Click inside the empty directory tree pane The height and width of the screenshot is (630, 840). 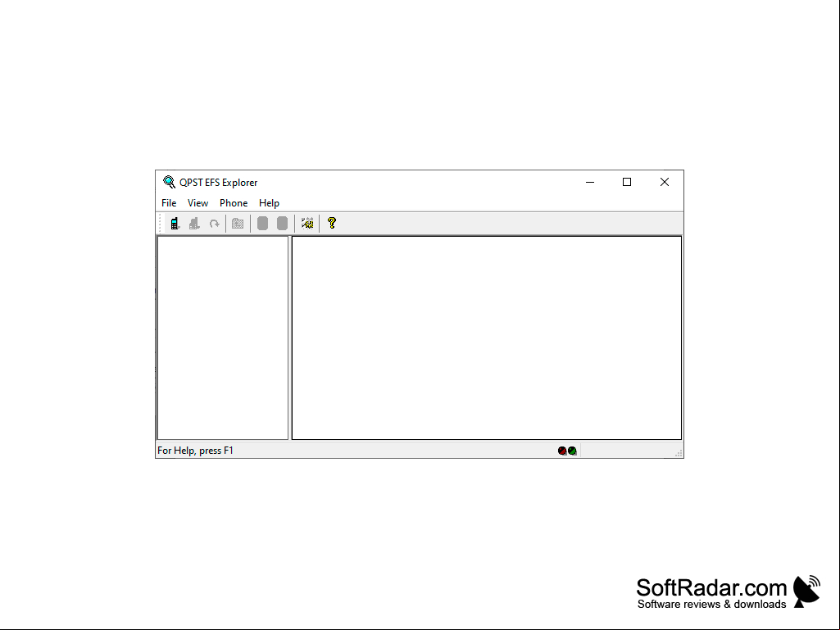click(223, 338)
